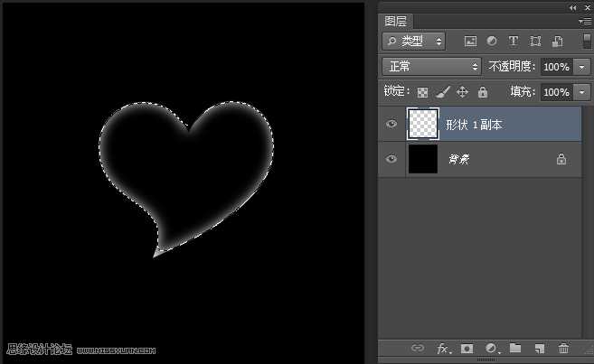Toggle lock transparent pixels

[422, 92]
